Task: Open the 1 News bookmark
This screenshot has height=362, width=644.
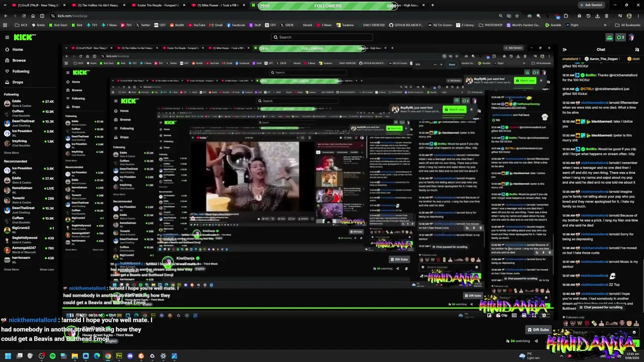Action: [x=109, y=25]
